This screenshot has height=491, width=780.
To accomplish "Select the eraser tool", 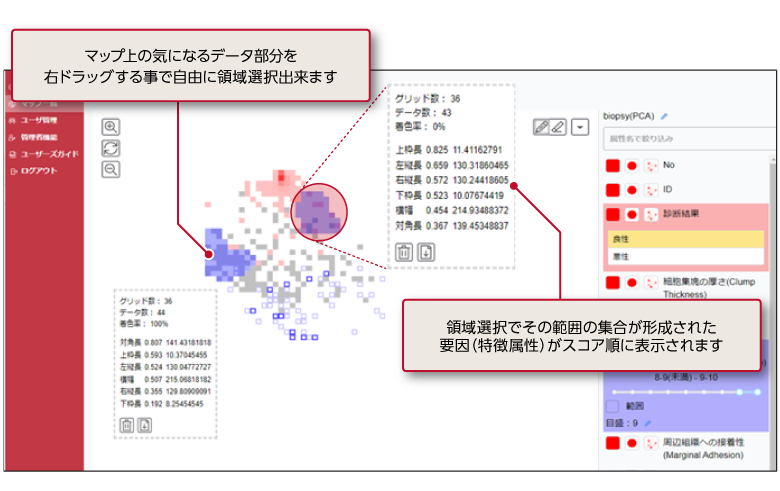I will [x=558, y=127].
